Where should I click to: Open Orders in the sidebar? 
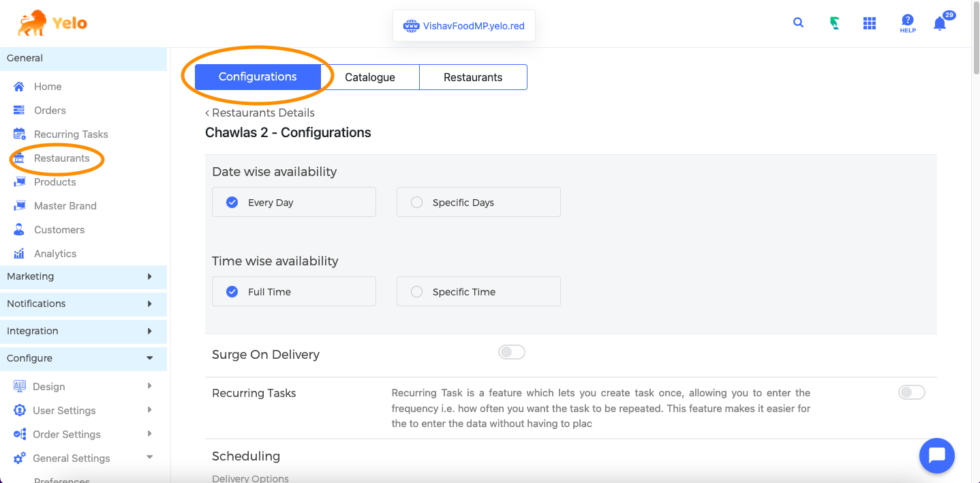click(50, 111)
